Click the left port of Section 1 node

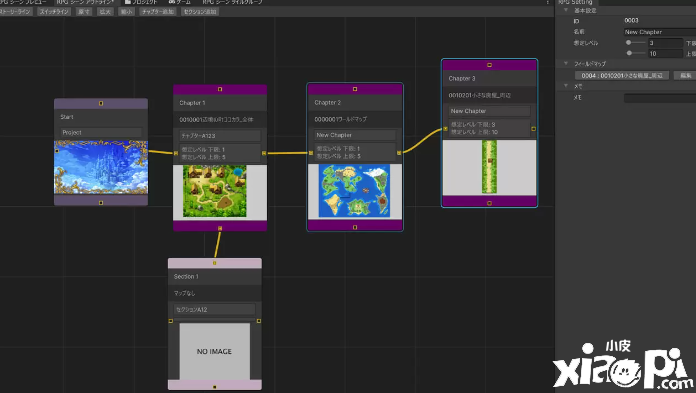(171, 321)
